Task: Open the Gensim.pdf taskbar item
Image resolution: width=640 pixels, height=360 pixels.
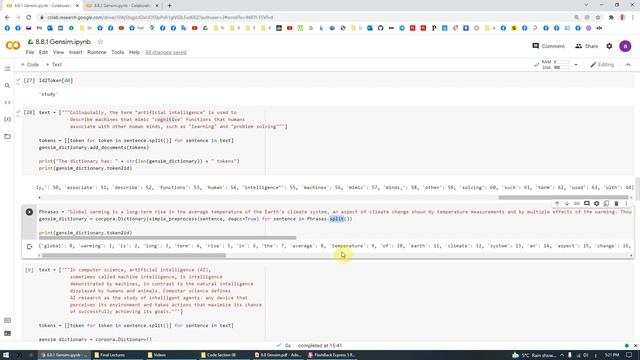Action: 278,355
